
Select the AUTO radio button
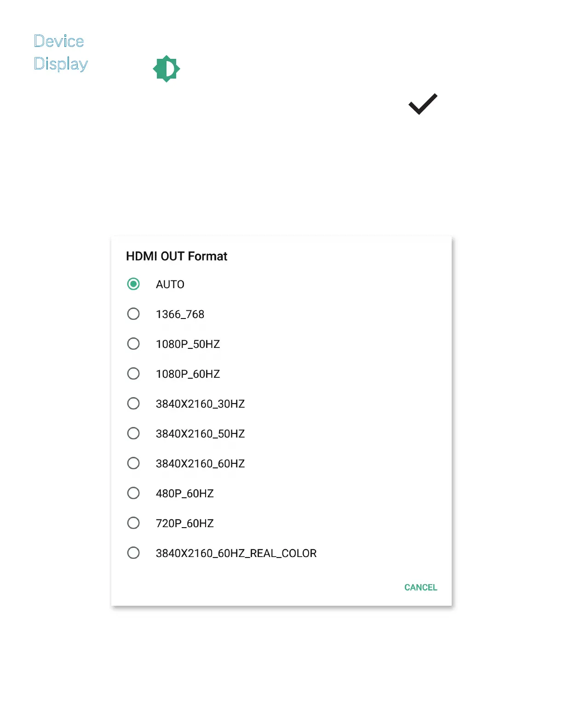133,284
